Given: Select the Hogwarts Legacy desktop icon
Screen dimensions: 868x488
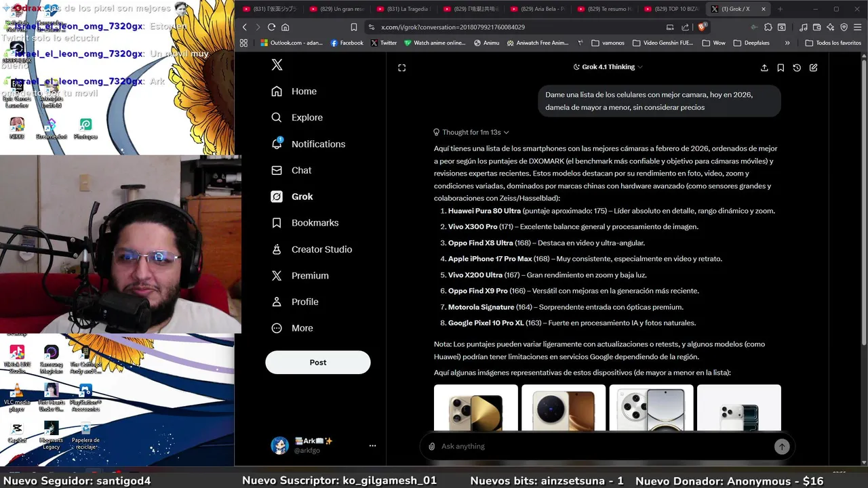Looking at the screenshot, I should pos(51,436).
